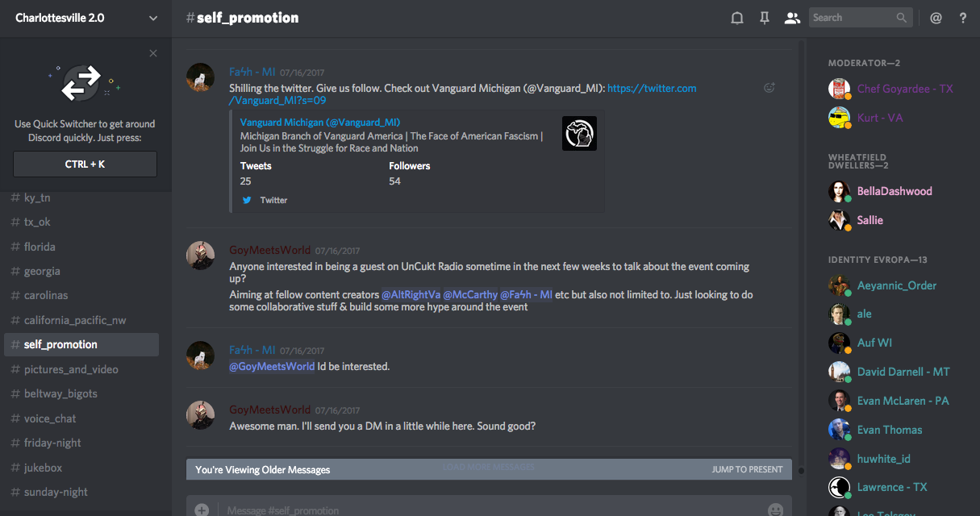Close the Quick Switcher tip

[x=153, y=53]
